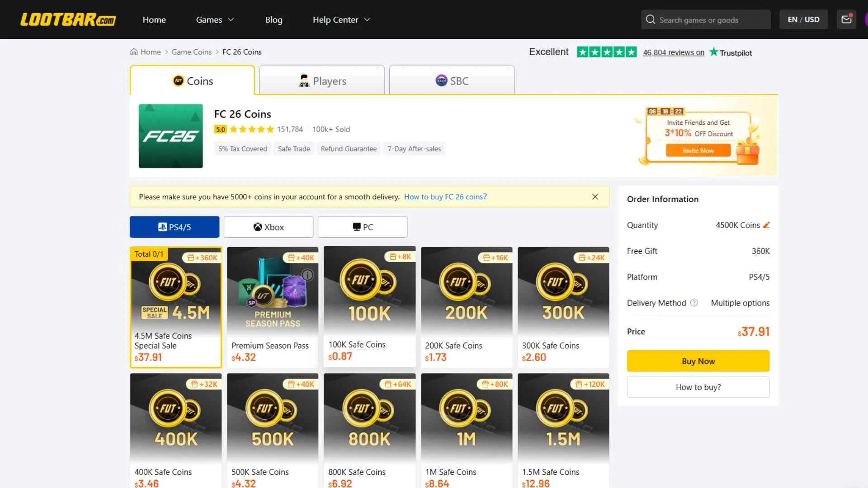Switch to the Coins tab
The image size is (868, 488).
click(x=193, y=80)
